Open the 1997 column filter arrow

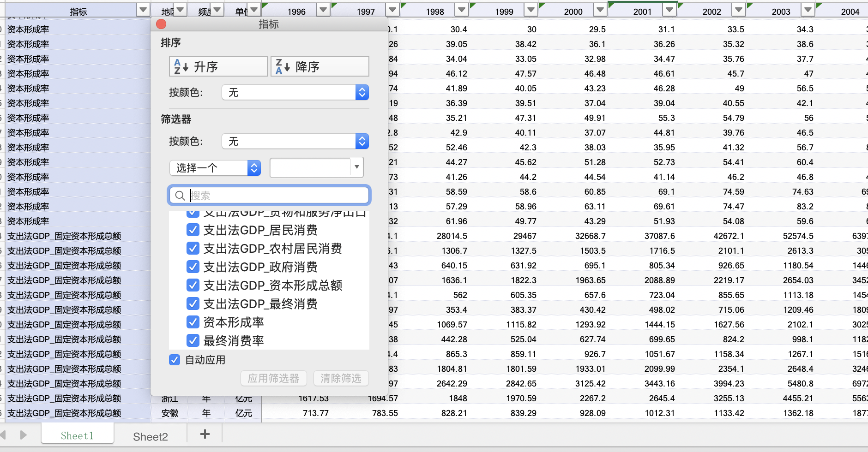[x=392, y=10]
